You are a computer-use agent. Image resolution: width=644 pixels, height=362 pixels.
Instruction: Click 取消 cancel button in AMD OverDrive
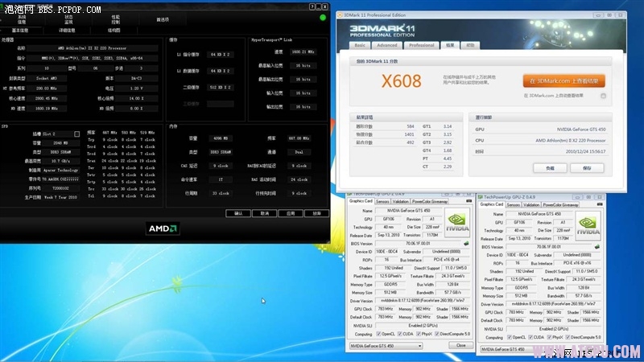(x=265, y=213)
